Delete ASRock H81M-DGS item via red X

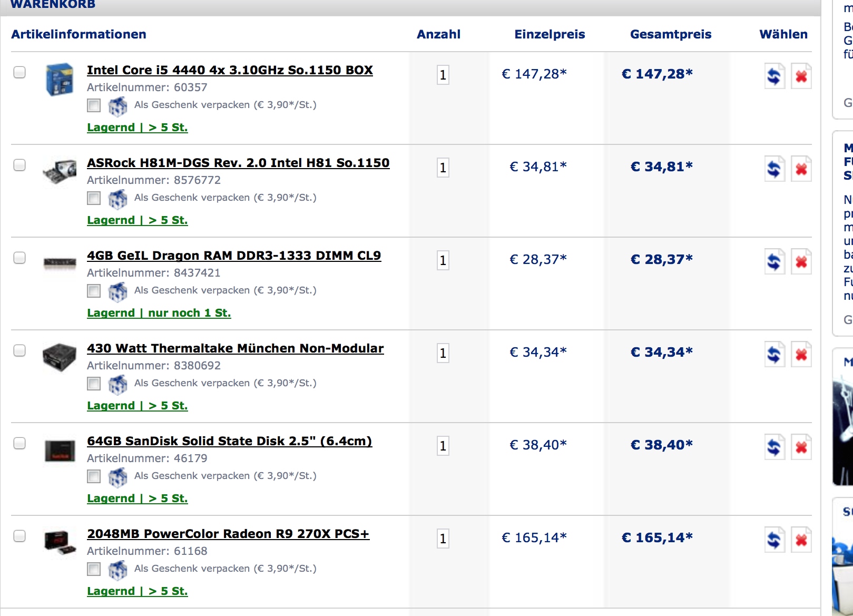[801, 169]
